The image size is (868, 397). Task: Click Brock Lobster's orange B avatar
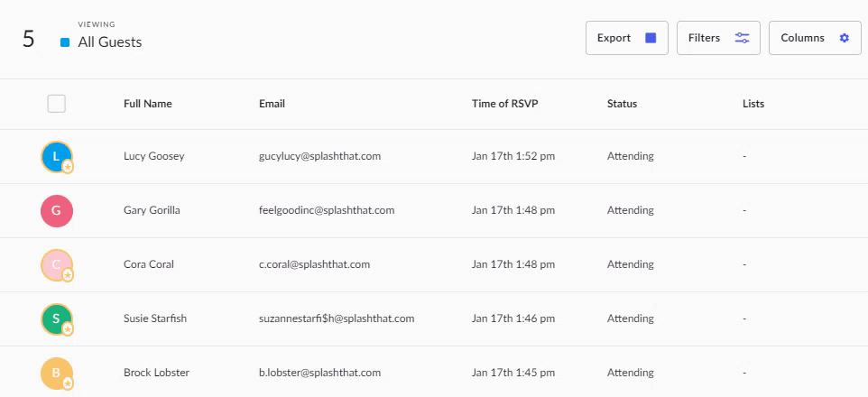(x=57, y=374)
